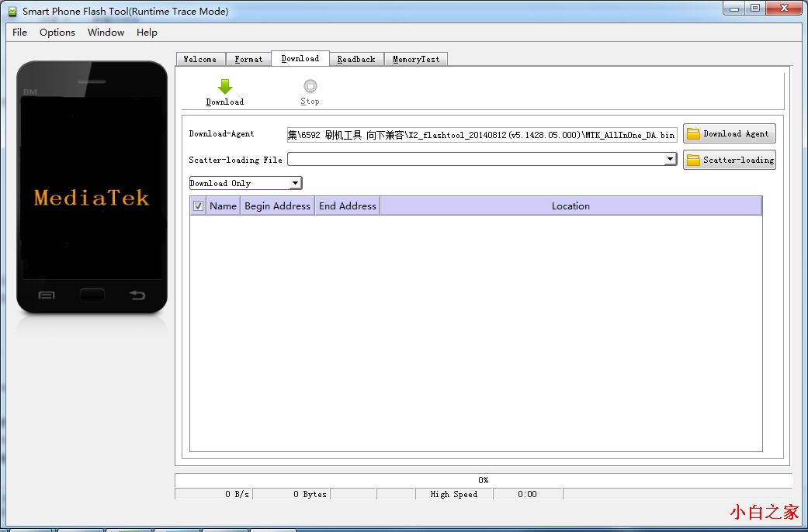This screenshot has width=808, height=532.
Task: Click the 0 B/s status cell
Action: pyautogui.click(x=214, y=494)
